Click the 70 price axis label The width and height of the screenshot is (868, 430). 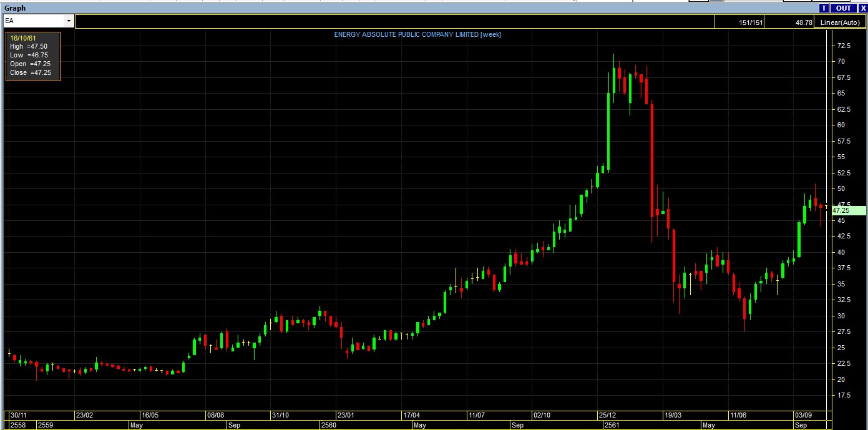pos(841,61)
